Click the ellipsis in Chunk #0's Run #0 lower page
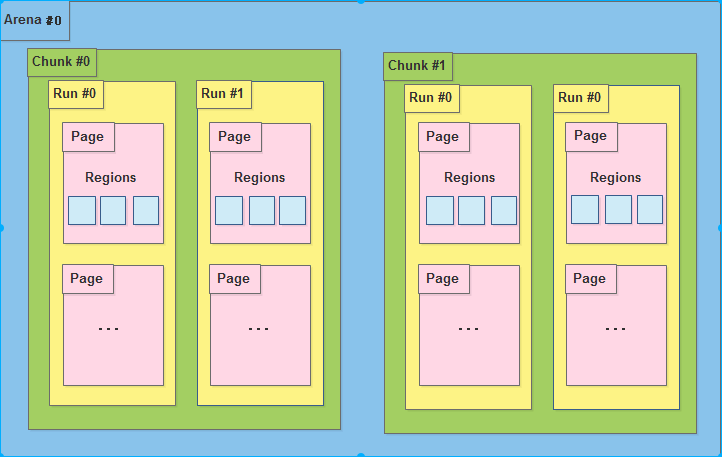This screenshot has width=722, height=457. tap(109, 329)
